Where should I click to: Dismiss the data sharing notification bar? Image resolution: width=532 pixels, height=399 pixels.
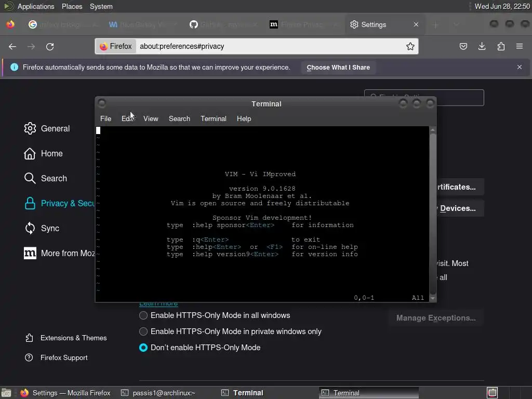520,67
